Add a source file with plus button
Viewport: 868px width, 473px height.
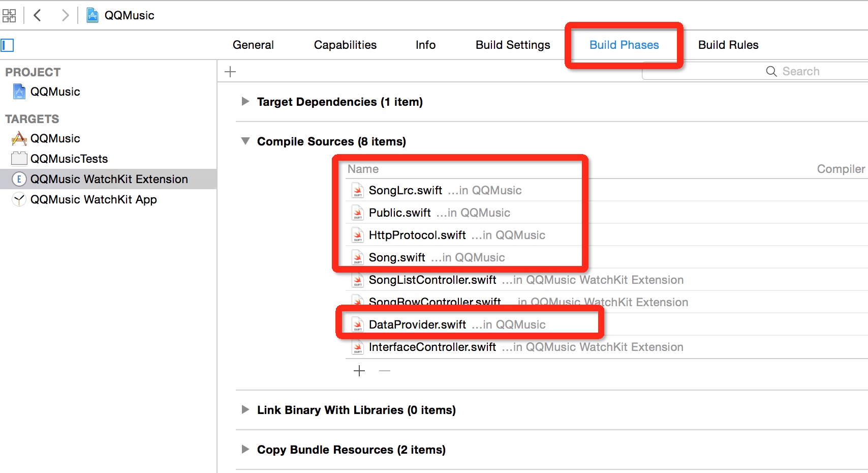[x=359, y=371]
